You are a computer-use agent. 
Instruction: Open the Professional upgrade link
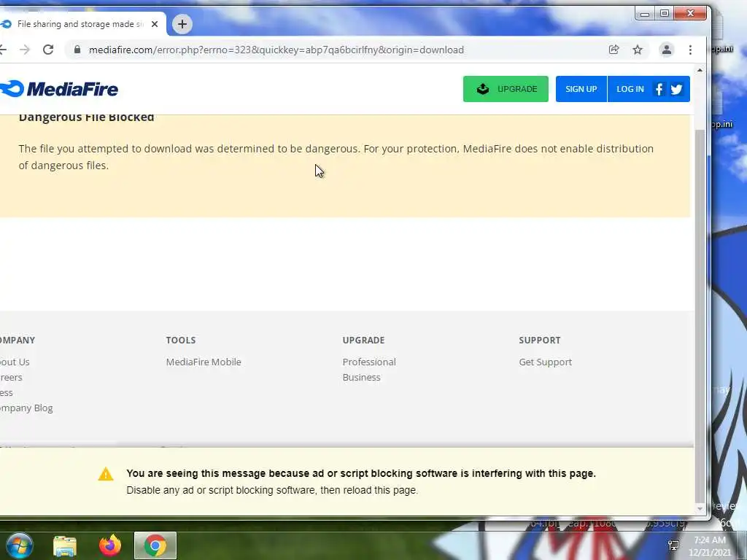[x=369, y=362]
